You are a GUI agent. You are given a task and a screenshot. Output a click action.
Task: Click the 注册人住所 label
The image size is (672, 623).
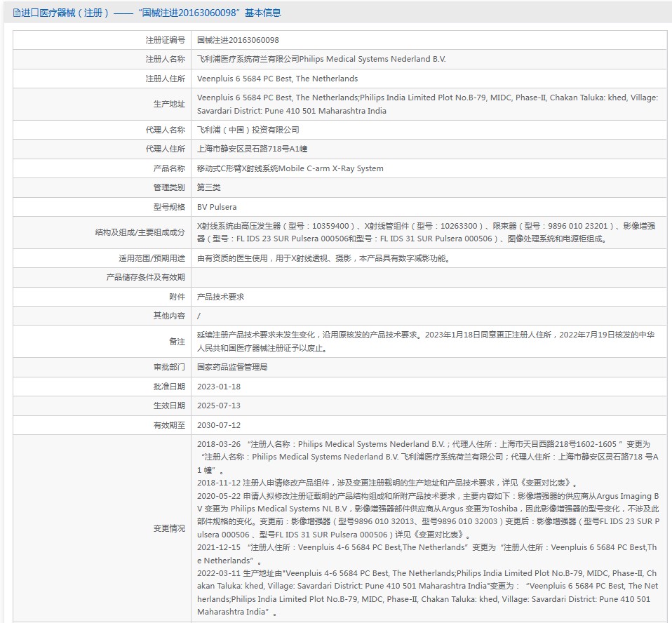165,79
